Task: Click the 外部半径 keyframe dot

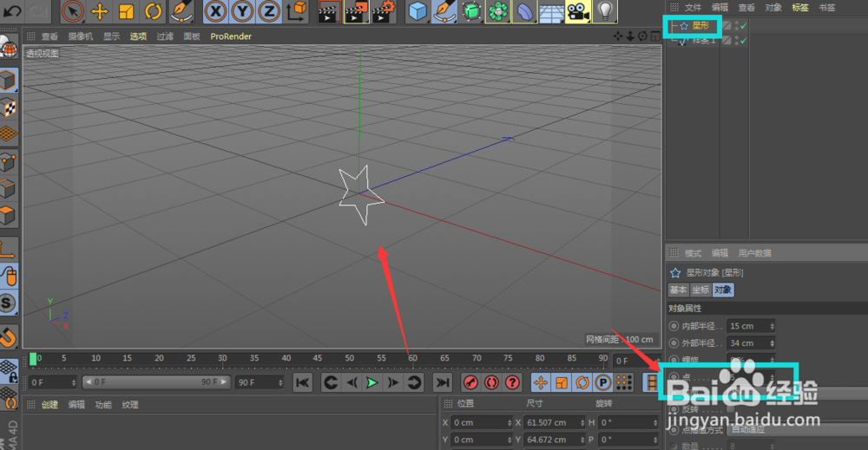Action: click(674, 343)
